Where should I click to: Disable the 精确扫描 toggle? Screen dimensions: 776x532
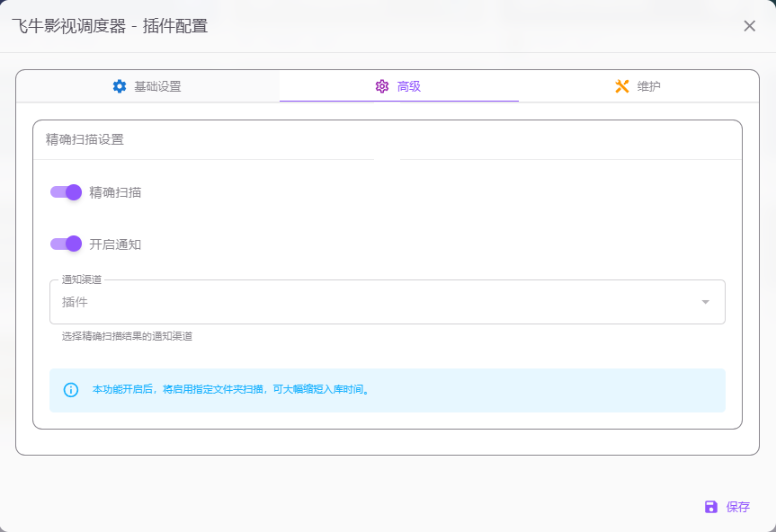66,191
